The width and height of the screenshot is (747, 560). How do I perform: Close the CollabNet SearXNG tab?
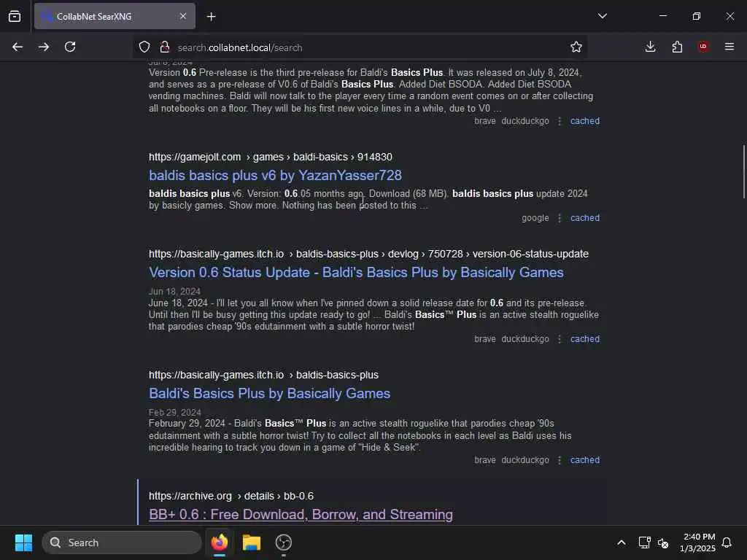183,16
